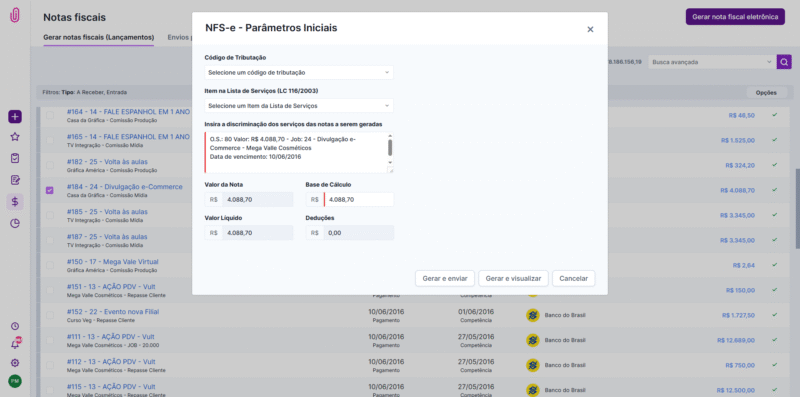800x397 pixels.
Task: Uncheck the #184 Divulgação e-Commerce checkbox
Action: click(49, 190)
